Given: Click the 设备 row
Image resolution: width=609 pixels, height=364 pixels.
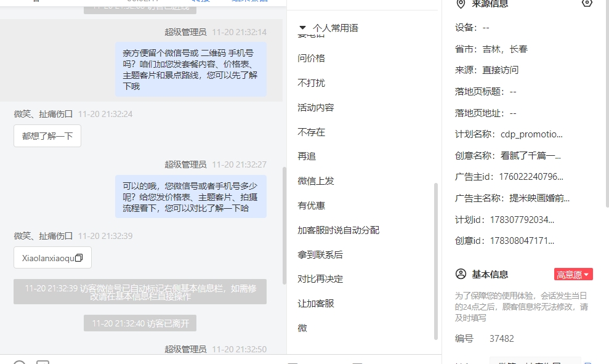Looking at the screenshot, I should [472, 28].
